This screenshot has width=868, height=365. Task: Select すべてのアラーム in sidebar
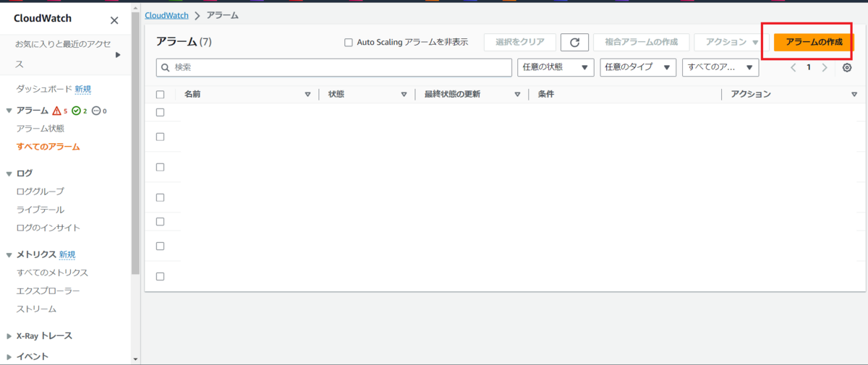pyautogui.click(x=48, y=147)
